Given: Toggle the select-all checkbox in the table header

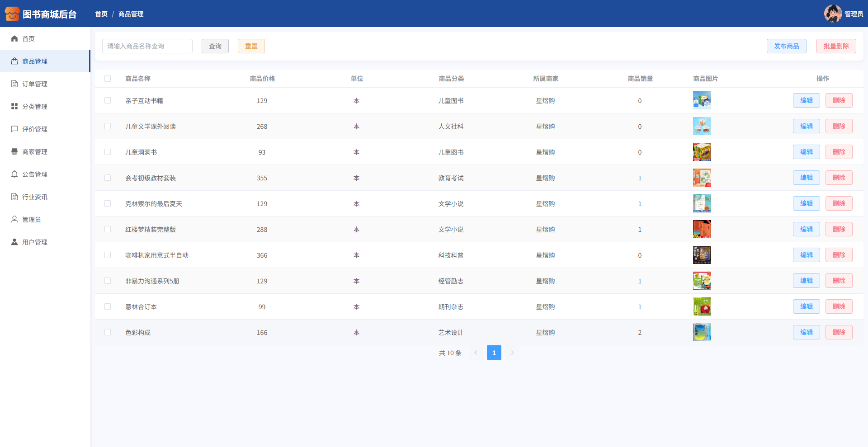Looking at the screenshot, I should tap(108, 79).
